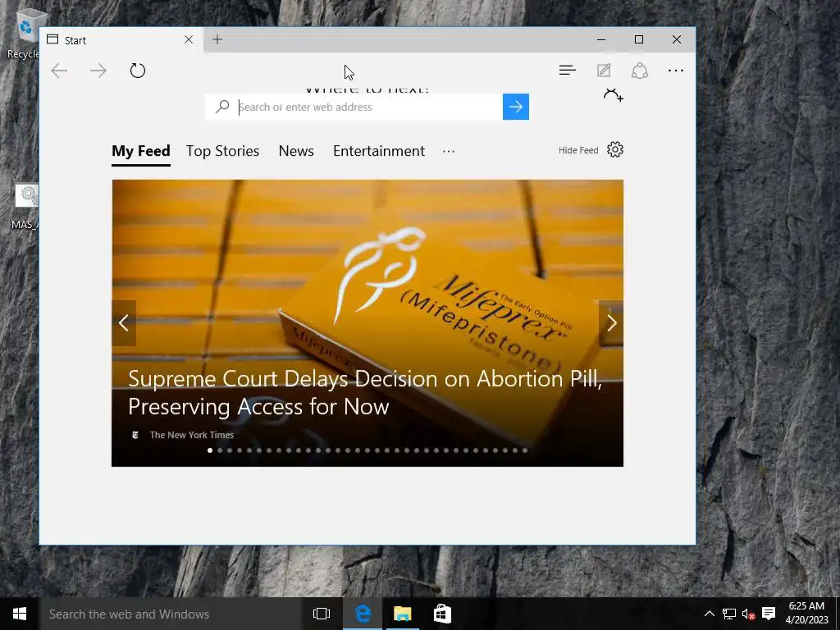The image size is (840, 630).
Task: Open the Hub (favorites, reading list) icon
Action: pos(568,71)
